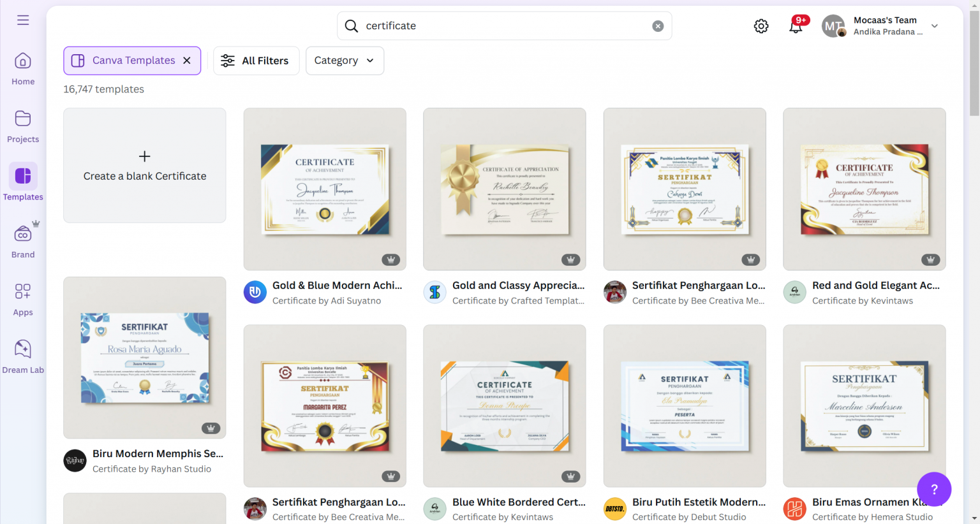This screenshot has width=980, height=524.
Task: Click the 16,747 templates count text
Action: [x=103, y=89]
